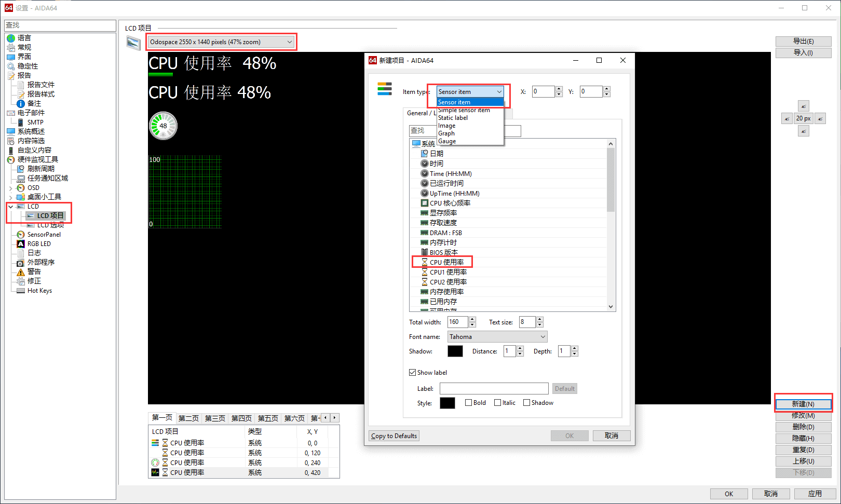Viewport: 841px width, 504px height.
Task: Click the 删除(D) button
Action: tap(804, 427)
